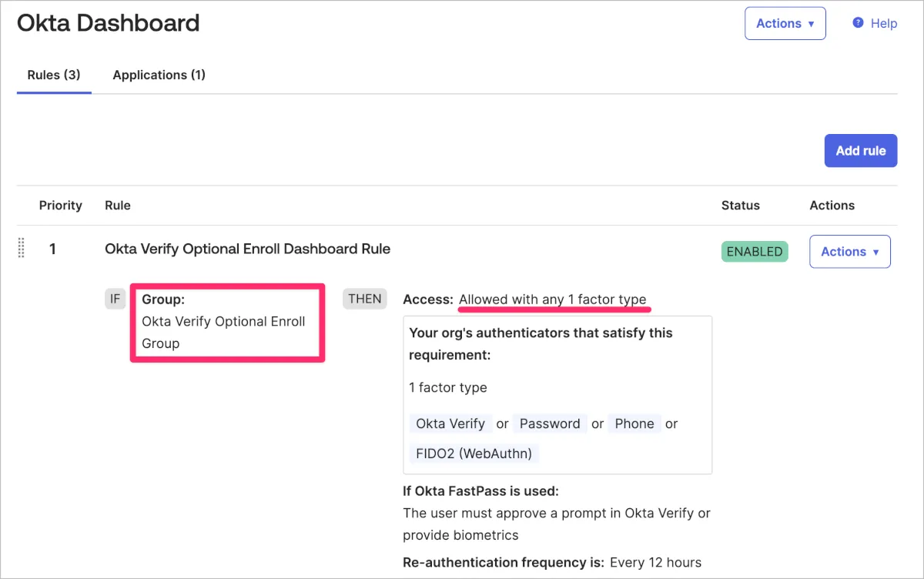924x579 pixels.
Task: Click the rule name Okta Verify Optional Enroll Dashboard Rule
Action: [x=247, y=249]
